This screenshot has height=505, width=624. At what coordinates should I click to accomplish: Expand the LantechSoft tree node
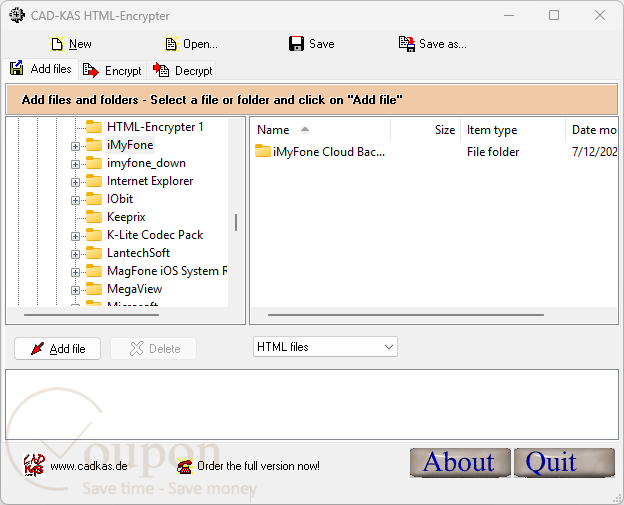pyautogui.click(x=75, y=254)
